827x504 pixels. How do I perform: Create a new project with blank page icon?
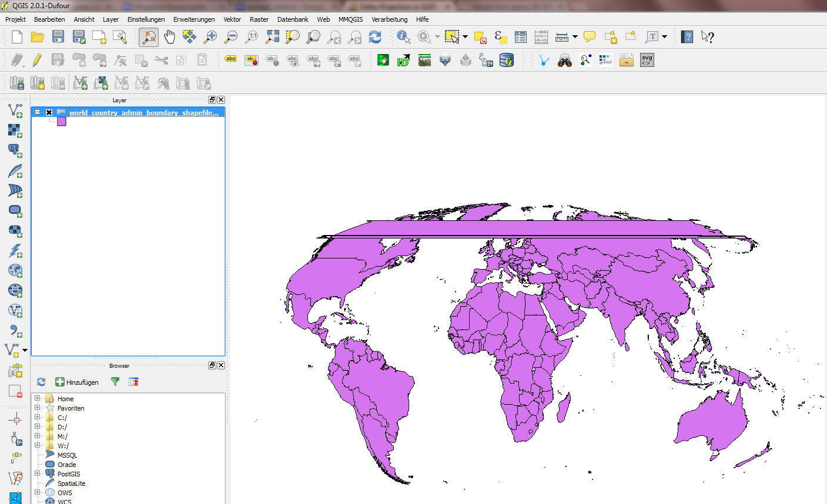click(x=17, y=37)
